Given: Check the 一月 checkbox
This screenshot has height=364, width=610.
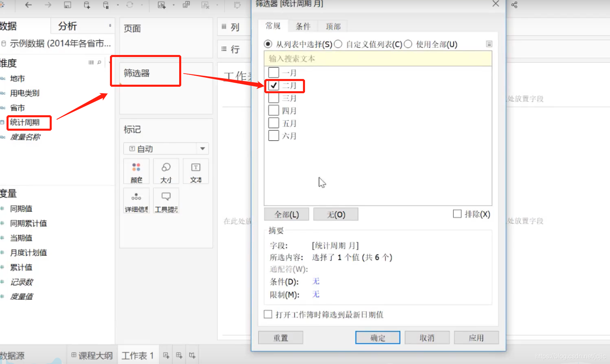Looking at the screenshot, I should point(274,72).
